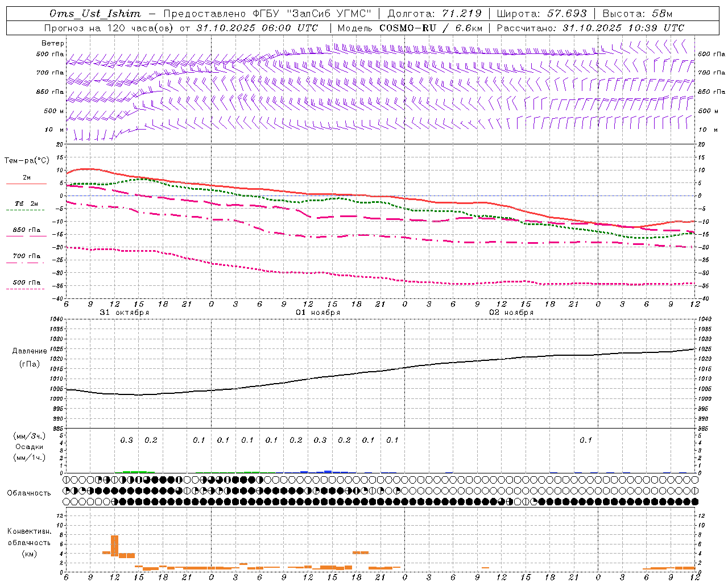Click the 1040 label on the left pressure axis
This screenshot has width=728, height=582.
(x=56, y=319)
